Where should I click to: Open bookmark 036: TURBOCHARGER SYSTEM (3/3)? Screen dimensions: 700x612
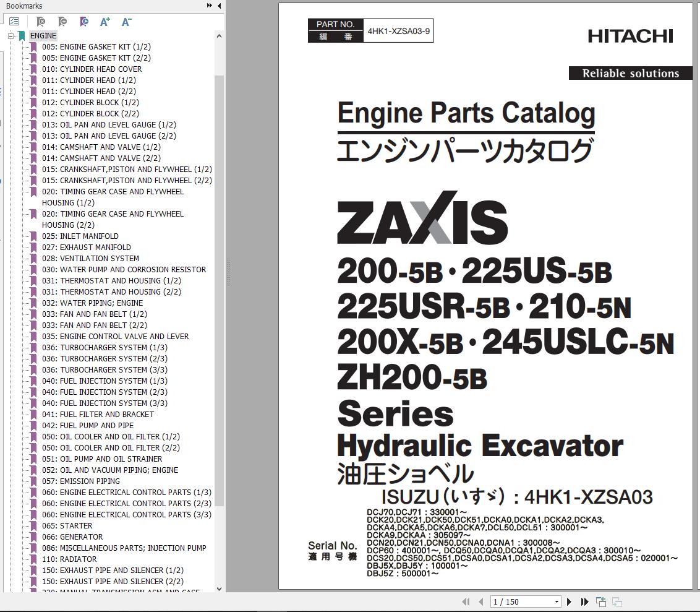pyautogui.click(x=105, y=370)
